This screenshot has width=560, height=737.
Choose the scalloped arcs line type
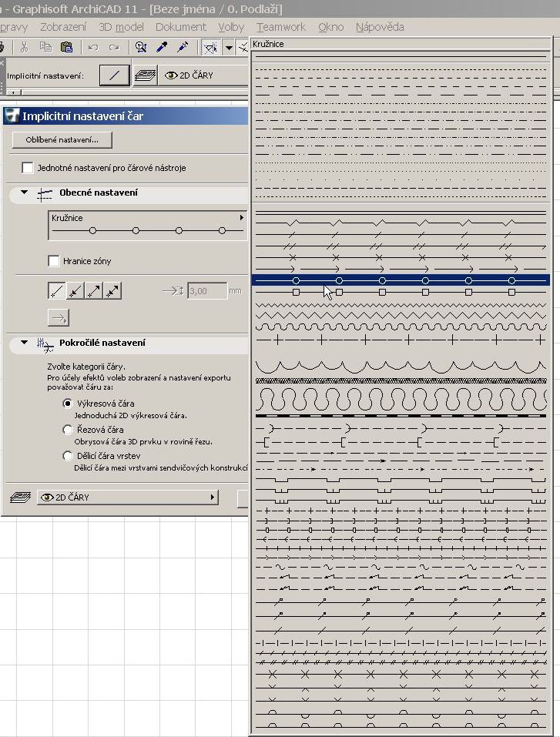point(401,366)
